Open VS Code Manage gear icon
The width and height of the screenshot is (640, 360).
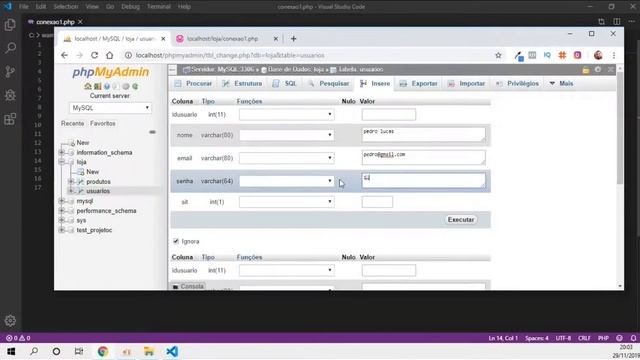10,320
